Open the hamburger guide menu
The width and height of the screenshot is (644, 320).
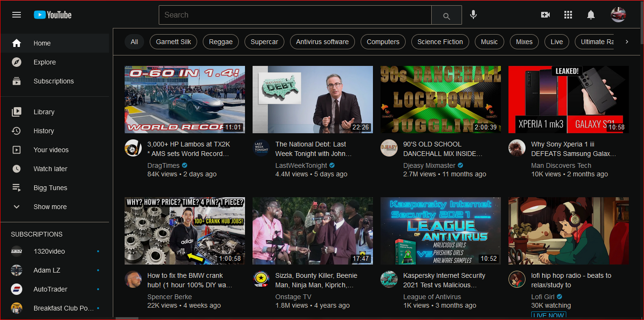point(17,15)
